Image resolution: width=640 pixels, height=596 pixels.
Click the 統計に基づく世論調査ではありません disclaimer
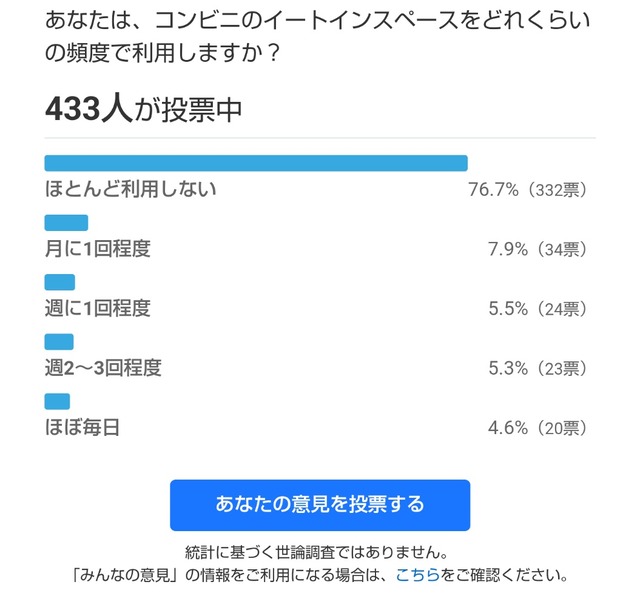(x=317, y=552)
